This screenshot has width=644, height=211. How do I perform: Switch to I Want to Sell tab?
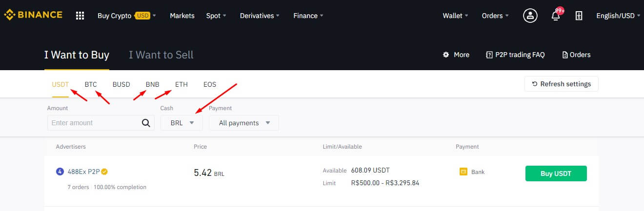pos(161,55)
